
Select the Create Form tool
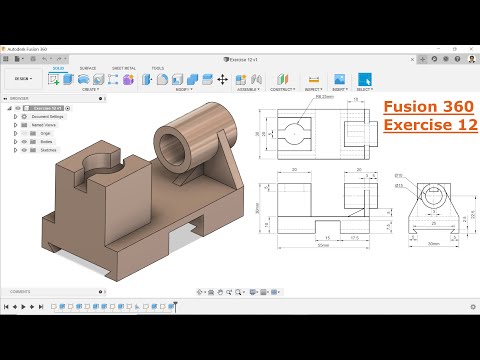pyautogui.click(x=128, y=79)
